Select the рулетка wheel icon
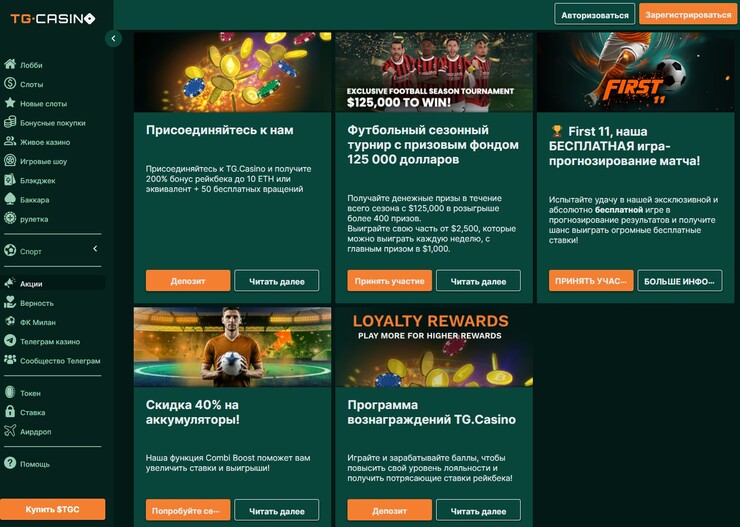This screenshot has width=740, height=527. pos(10,218)
